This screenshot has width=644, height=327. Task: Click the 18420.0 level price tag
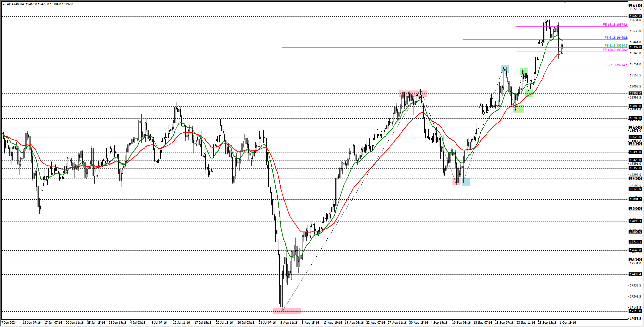coord(635,160)
